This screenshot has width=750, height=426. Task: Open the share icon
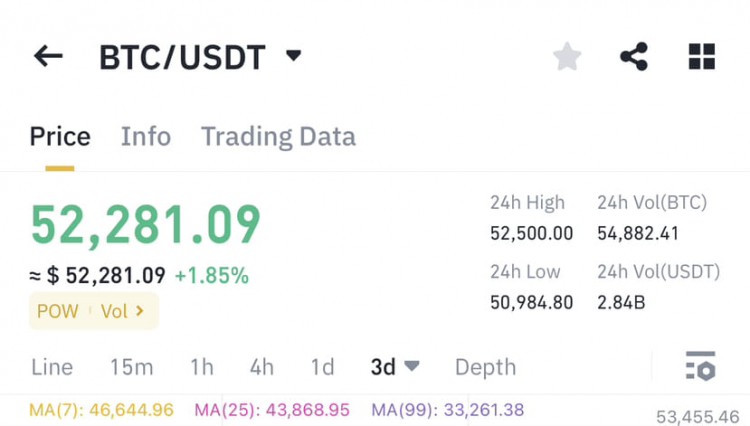click(x=634, y=56)
